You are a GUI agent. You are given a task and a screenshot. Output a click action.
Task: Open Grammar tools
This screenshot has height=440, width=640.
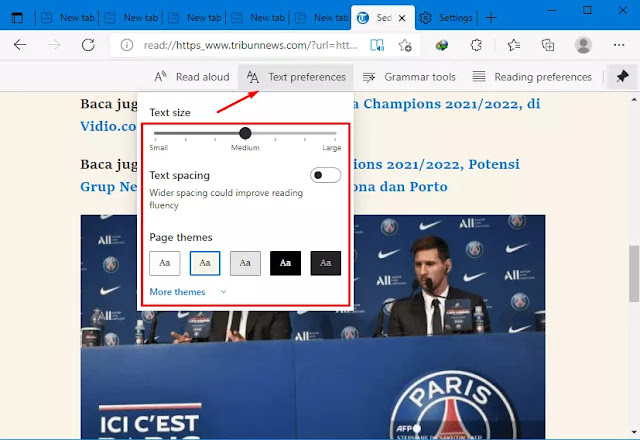(x=409, y=77)
